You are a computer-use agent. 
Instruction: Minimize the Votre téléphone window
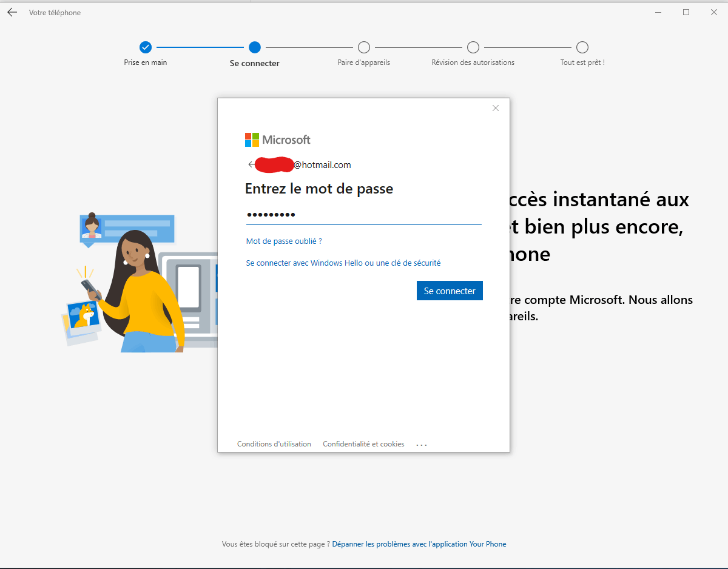[658, 12]
